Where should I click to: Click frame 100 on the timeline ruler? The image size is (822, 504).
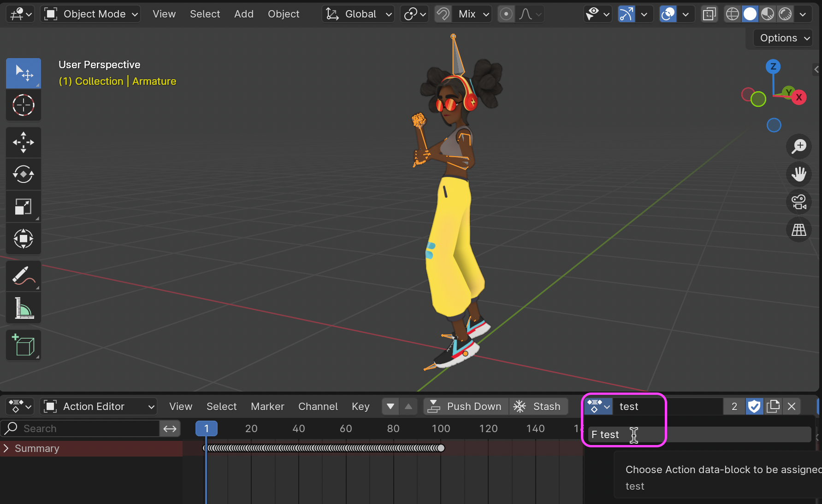point(441,428)
